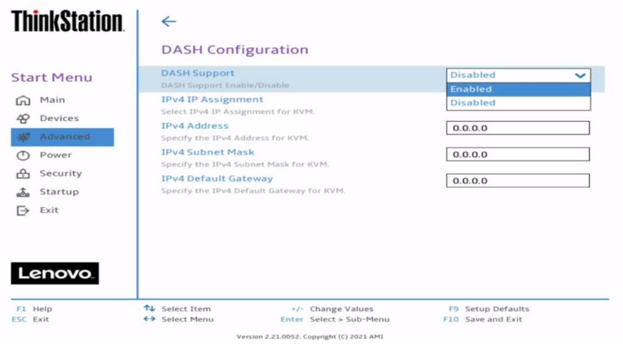Select the Devices menu item
The height and width of the screenshot is (364, 623).
click(59, 118)
